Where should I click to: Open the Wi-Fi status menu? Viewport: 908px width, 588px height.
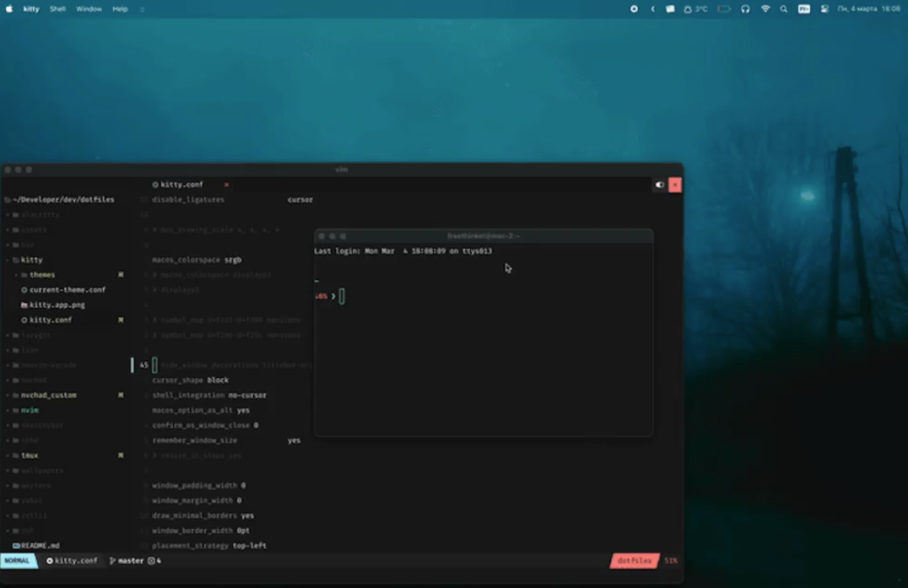click(x=765, y=8)
